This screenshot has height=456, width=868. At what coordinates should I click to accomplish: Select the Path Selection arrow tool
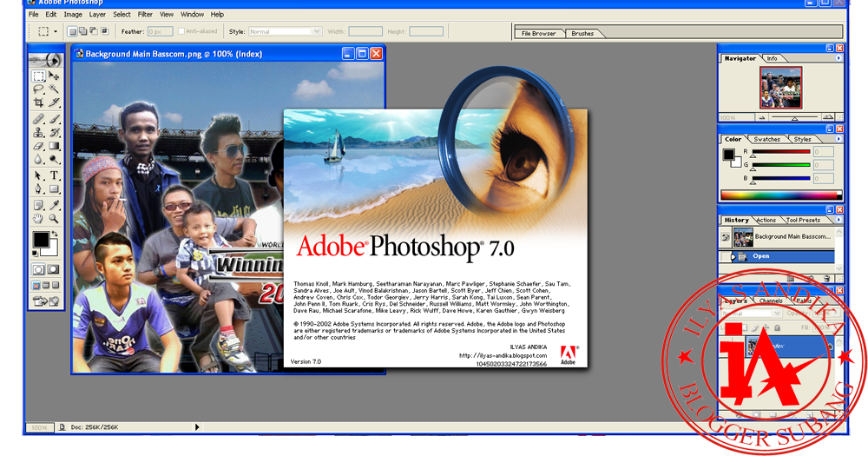[x=39, y=176]
